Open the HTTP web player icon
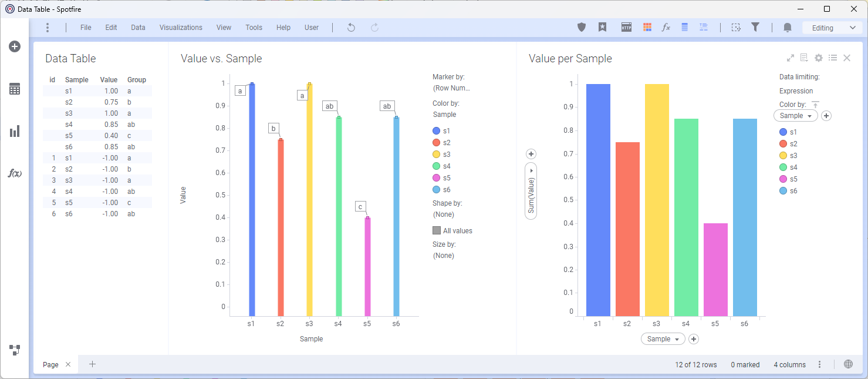Viewport: 868px width, 379px height. coord(626,28)
